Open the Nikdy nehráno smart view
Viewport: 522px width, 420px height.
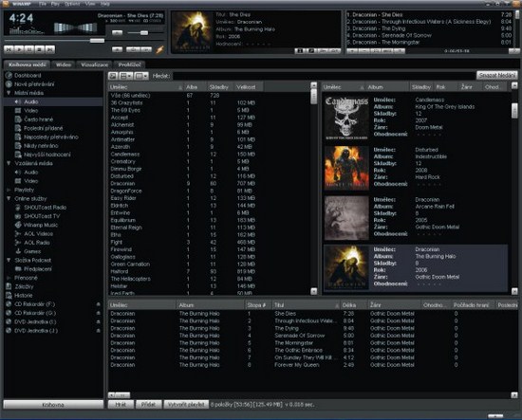coord(41,146)
